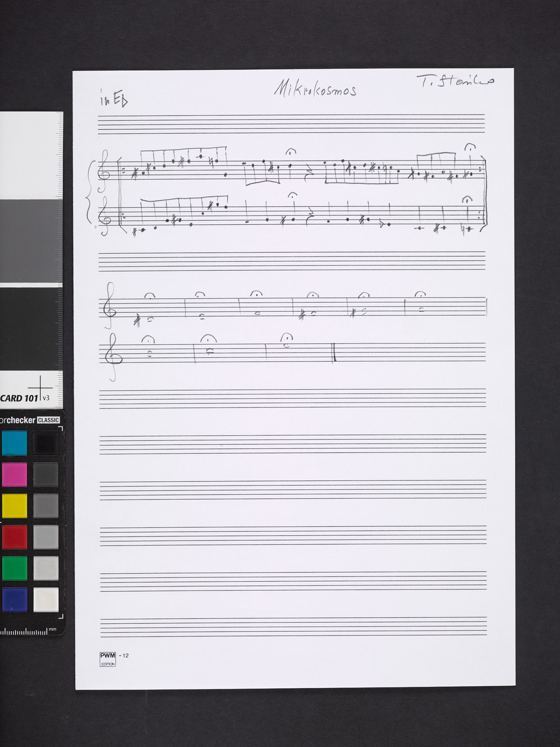
Task: Click the magenta color swatch
Action: point(14,475)
